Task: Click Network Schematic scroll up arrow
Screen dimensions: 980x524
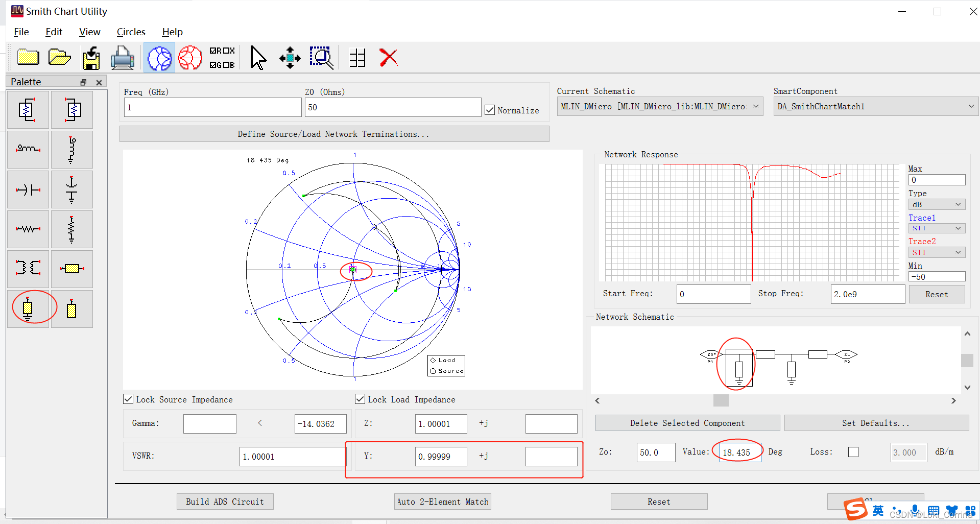Action: pyautogui.click(x=967, y=334)
